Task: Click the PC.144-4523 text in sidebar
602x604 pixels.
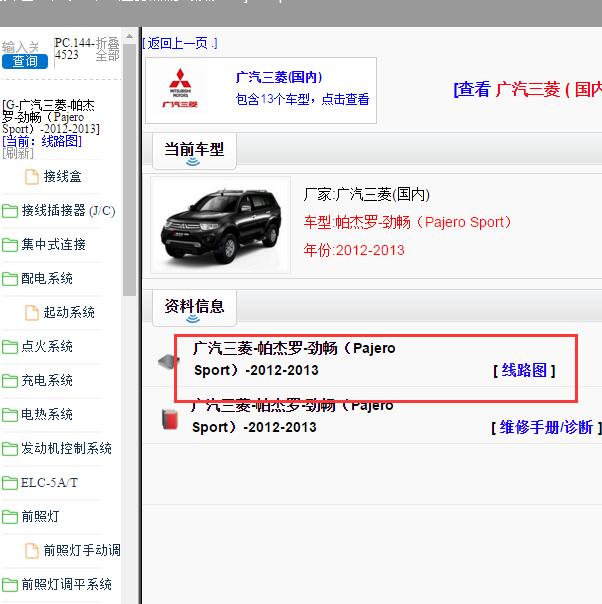Action: pos(73,49)
